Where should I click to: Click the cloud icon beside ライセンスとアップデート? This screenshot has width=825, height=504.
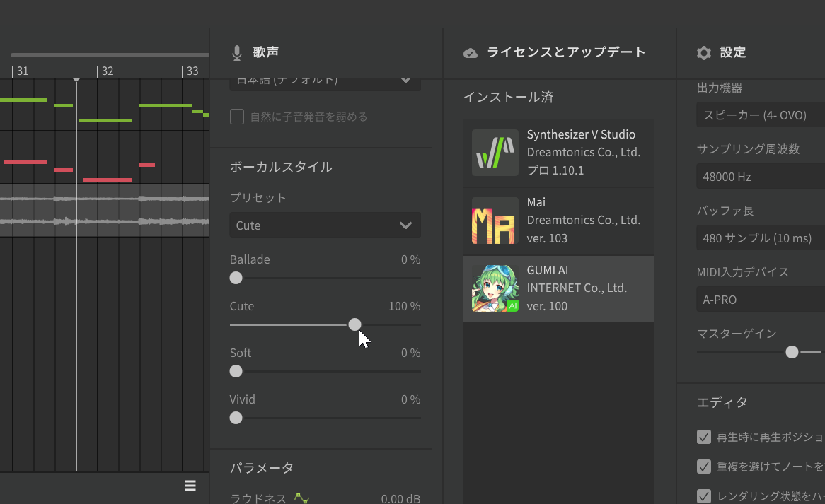(x=471, y=52)
